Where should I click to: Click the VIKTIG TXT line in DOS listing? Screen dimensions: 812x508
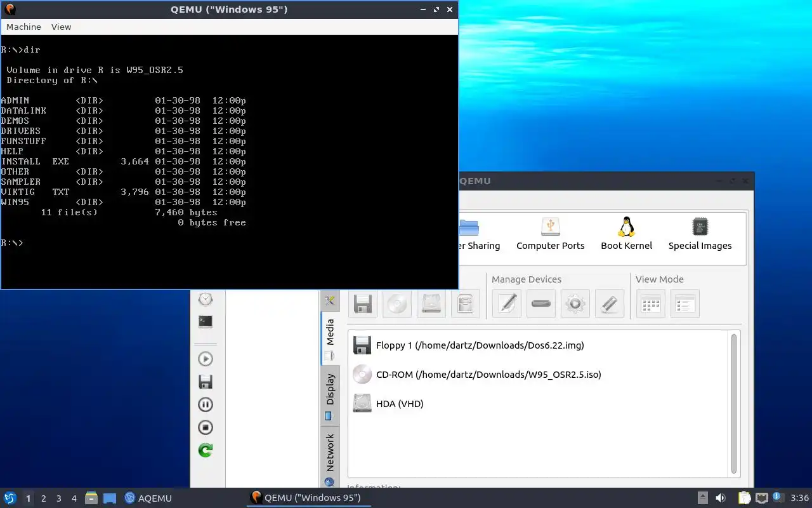tap(124, 192)
